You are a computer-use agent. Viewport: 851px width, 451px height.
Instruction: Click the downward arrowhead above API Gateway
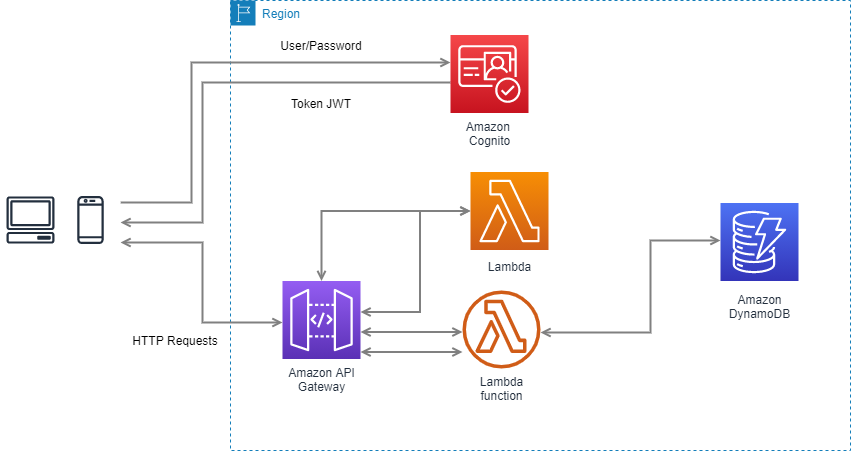pyautogui.click(x=320, y=275)
